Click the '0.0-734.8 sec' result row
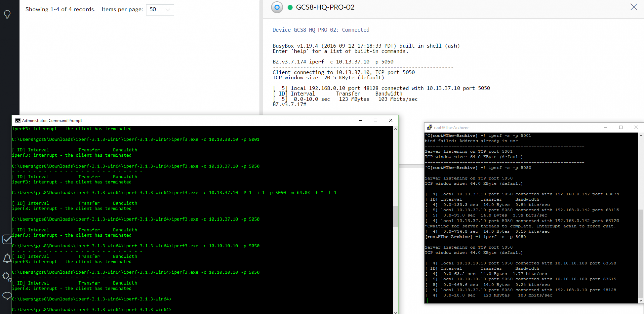Image resolution: width=644 pixels, height=314 pixels. (x=487, y=232)
